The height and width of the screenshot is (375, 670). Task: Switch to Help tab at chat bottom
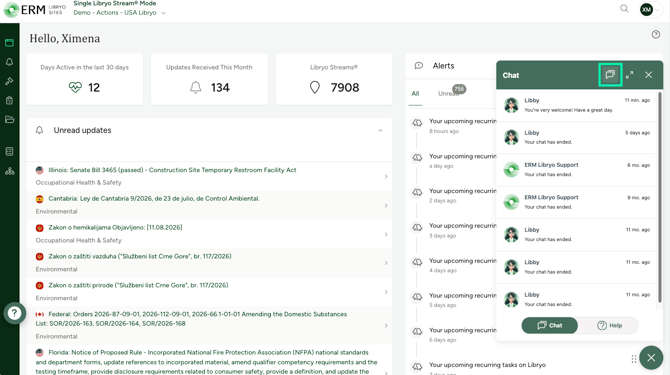609,325
